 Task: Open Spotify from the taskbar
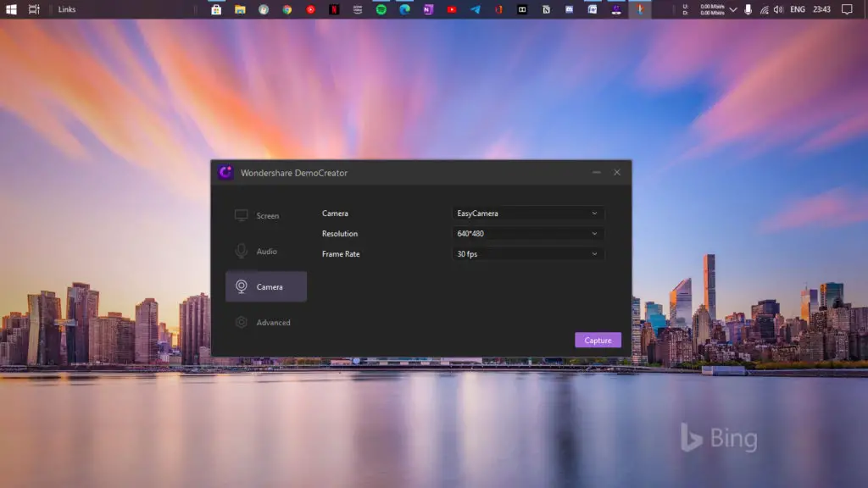[x=381, y=9]
